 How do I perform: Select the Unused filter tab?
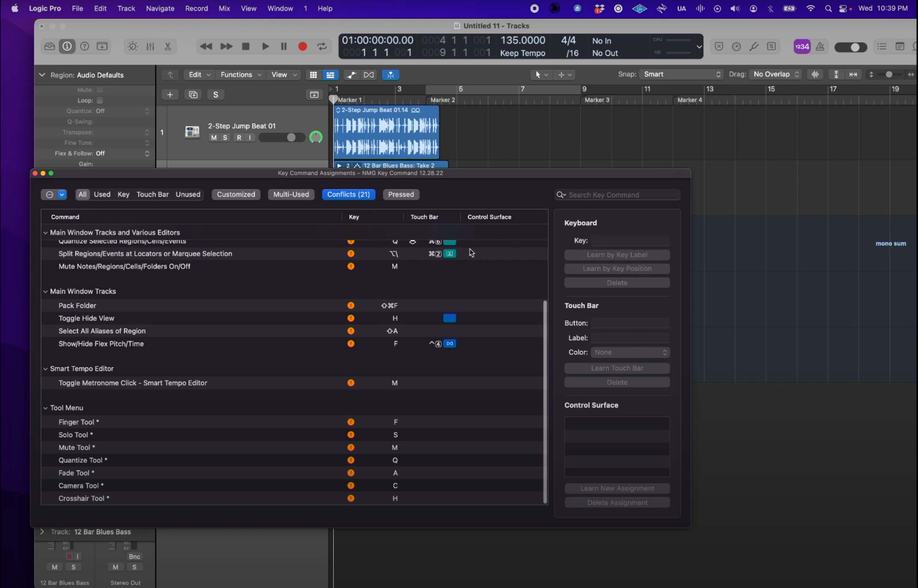188,194
